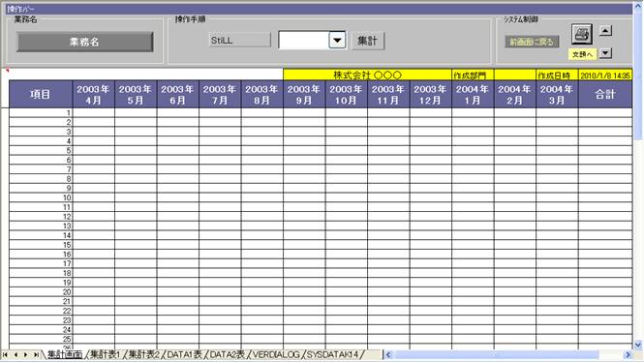
Task: Select item row number 25 cell
Action: point(41,340)
